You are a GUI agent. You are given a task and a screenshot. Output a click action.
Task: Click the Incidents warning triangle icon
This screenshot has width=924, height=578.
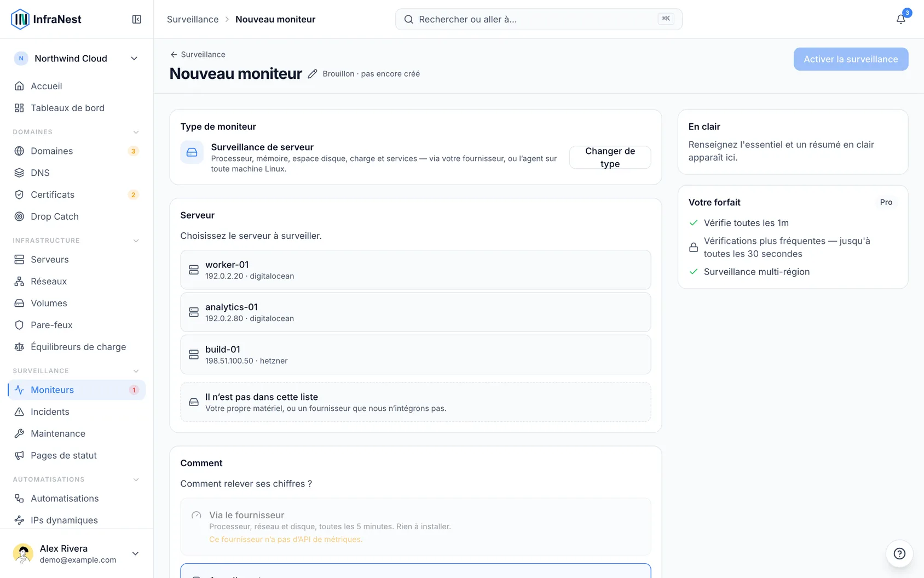point(19,411)
